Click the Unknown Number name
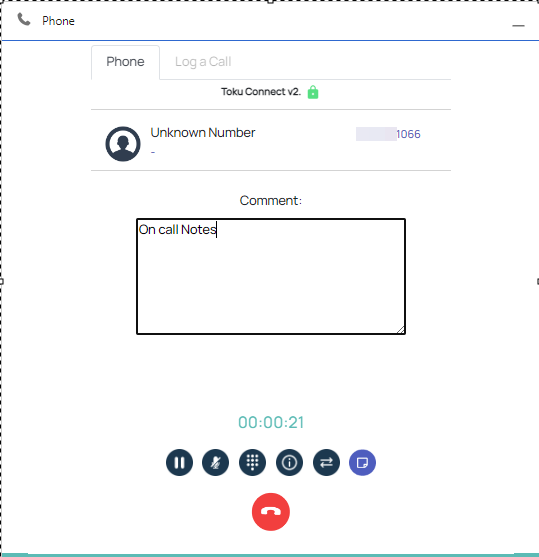The width and height of the screenshot is (539, 557). 203,133
